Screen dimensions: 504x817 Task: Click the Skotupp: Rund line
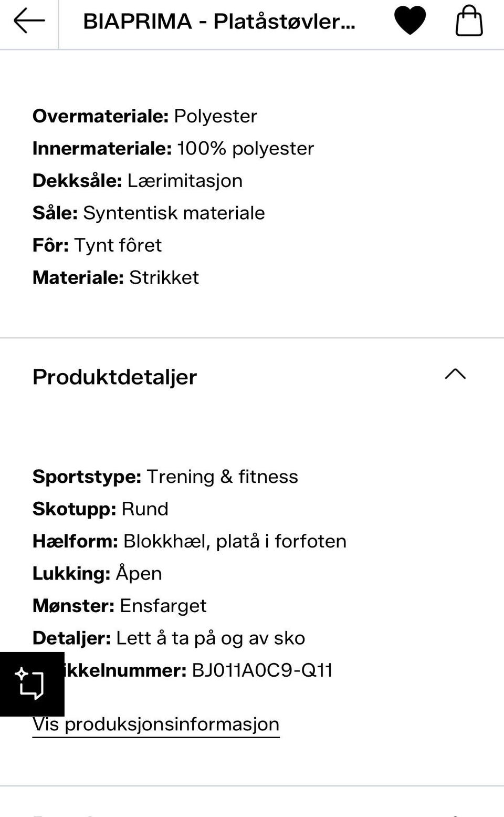[x=100, y=509]
